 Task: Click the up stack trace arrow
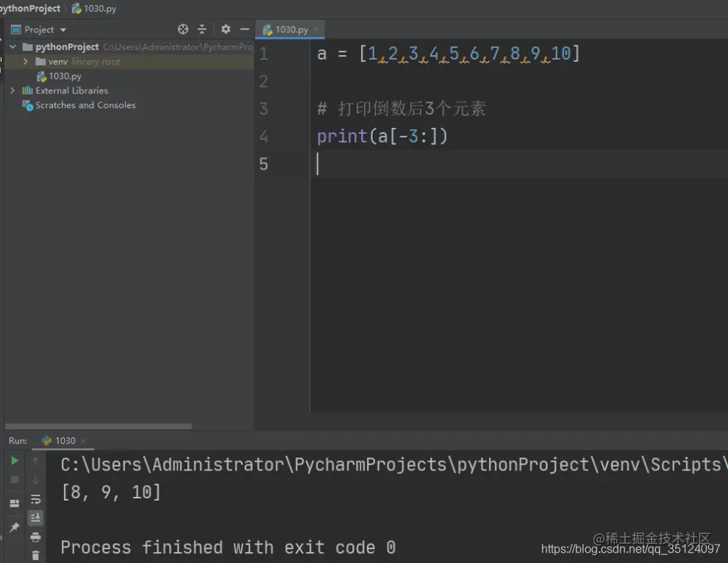tap(35, 461)
